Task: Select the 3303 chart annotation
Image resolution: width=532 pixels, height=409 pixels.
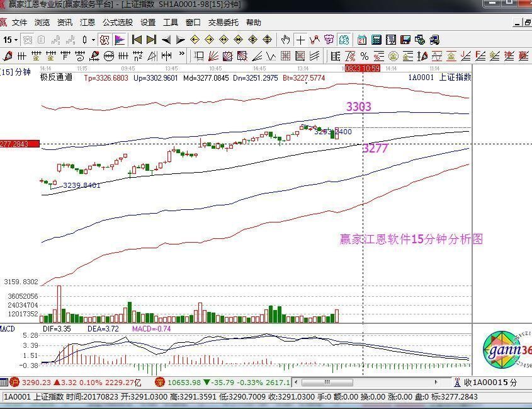Action: tap(359, 107)
